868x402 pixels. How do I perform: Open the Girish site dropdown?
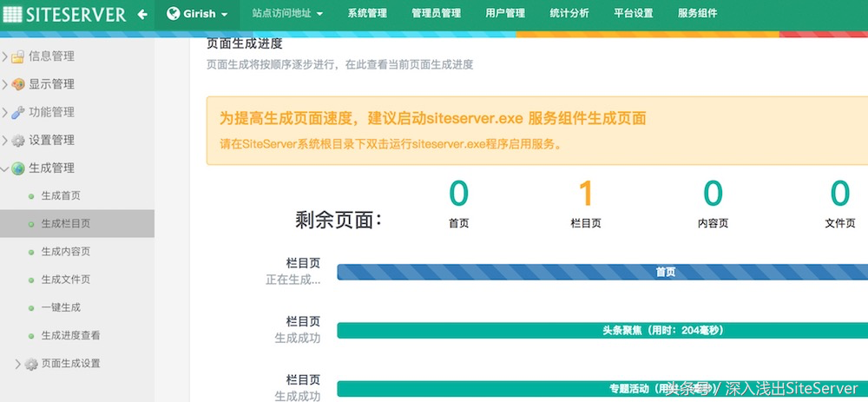[x=197, y=14]
